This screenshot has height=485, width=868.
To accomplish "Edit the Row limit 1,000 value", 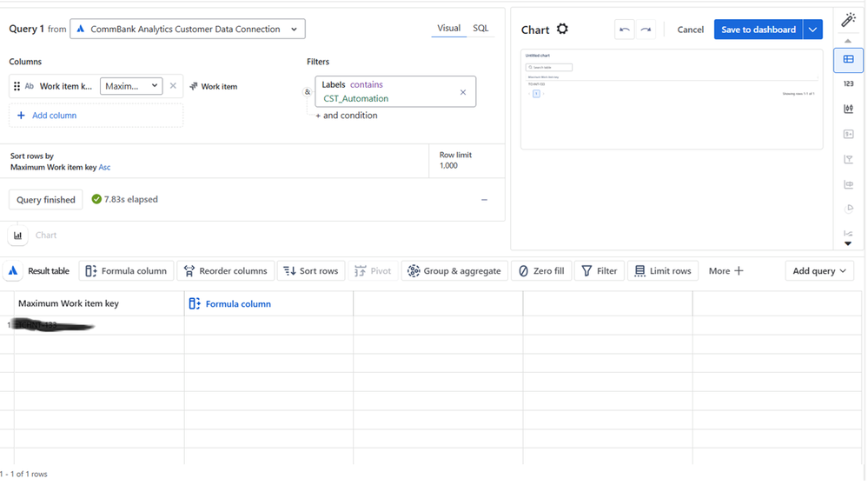I will (448, 165).
